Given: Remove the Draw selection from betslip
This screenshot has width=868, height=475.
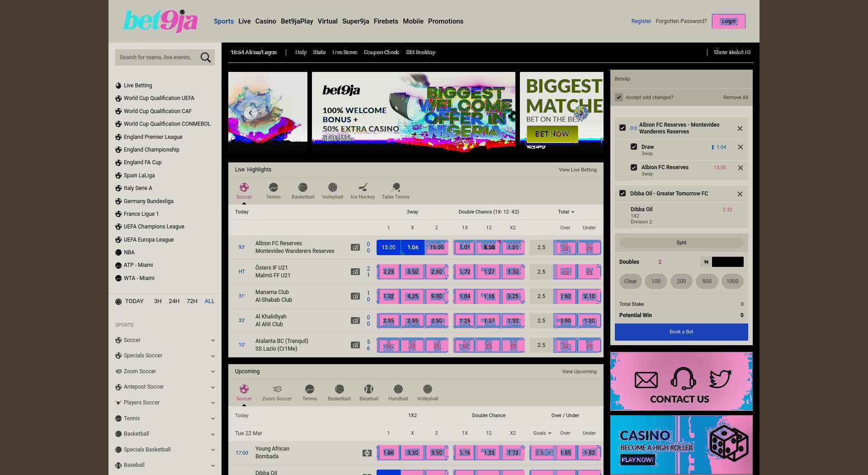Looking at the screenshot, I should 741,147.
